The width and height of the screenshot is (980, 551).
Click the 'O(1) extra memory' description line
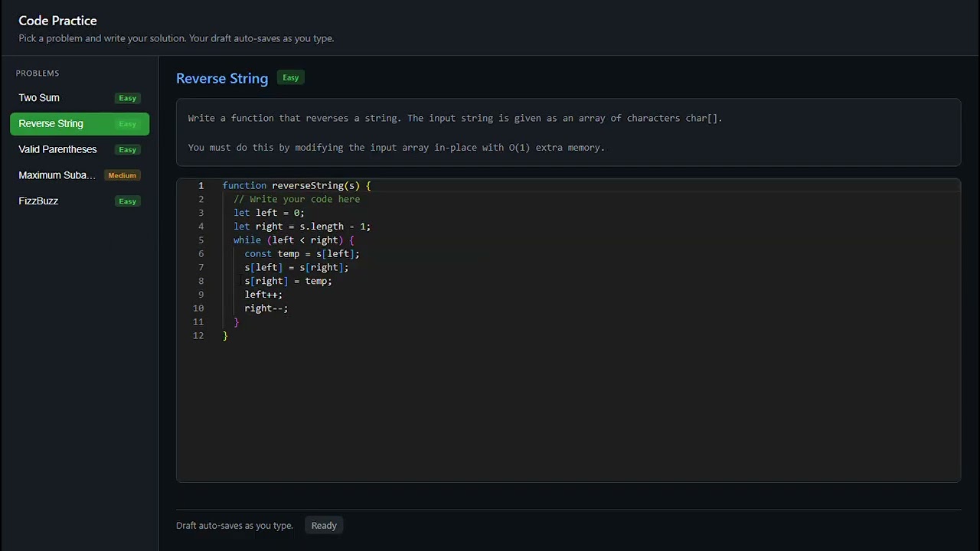click(397, 148)
